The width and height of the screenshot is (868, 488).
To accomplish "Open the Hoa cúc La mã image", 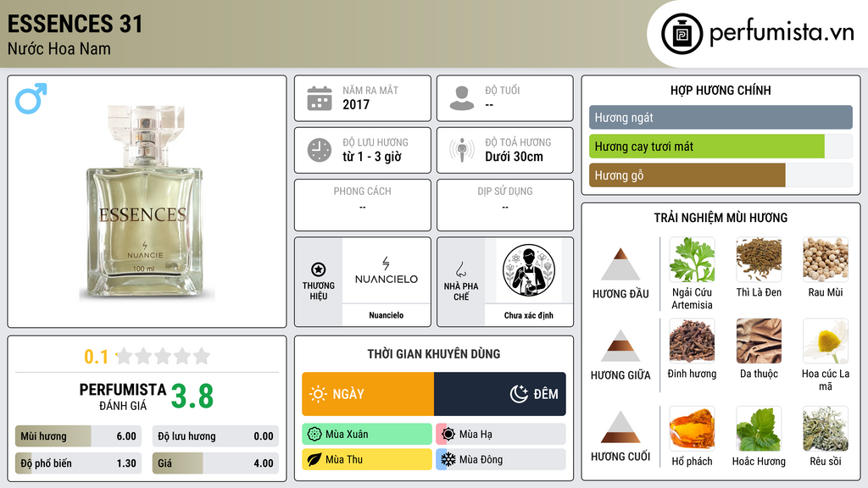I will tap(826, 341).
